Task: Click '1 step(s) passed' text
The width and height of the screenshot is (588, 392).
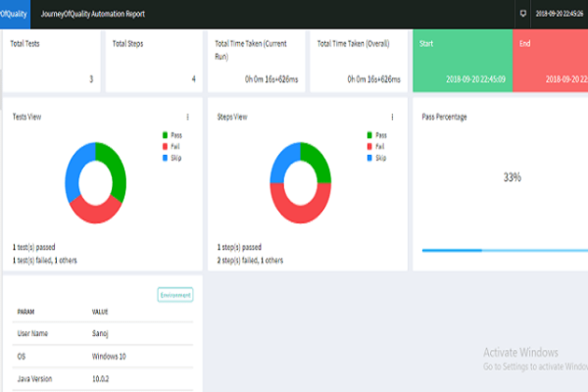Action: click(239, 247)
